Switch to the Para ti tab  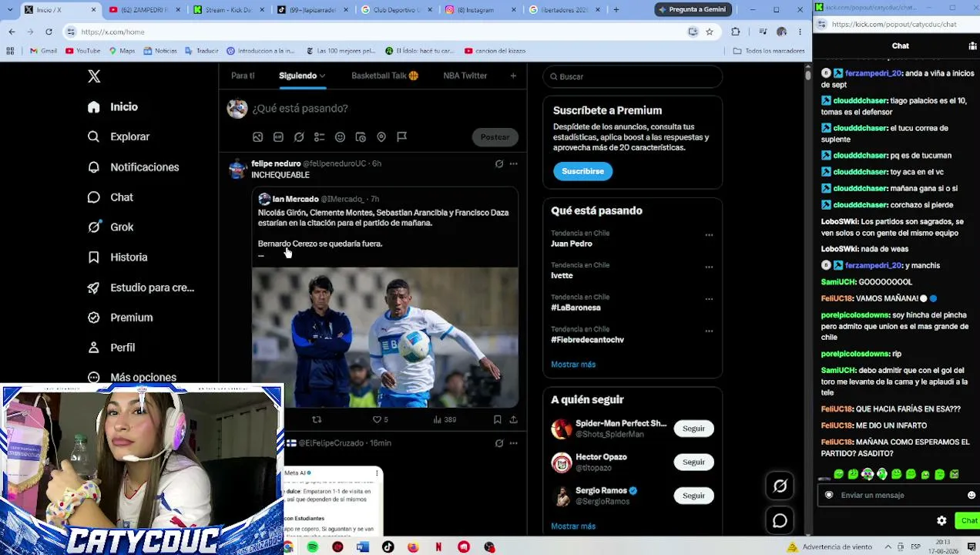coord(243,76)
